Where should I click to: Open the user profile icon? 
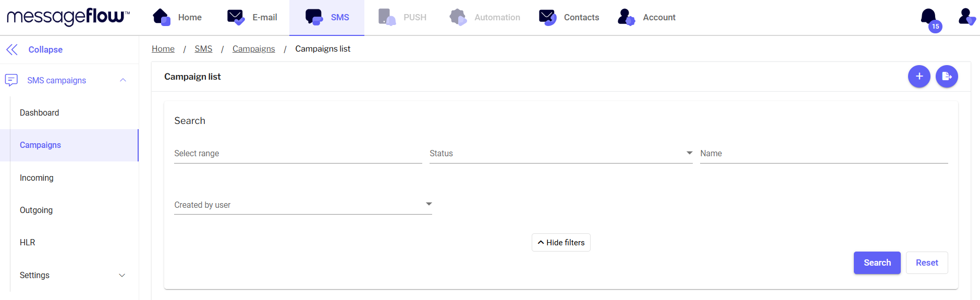966,17
